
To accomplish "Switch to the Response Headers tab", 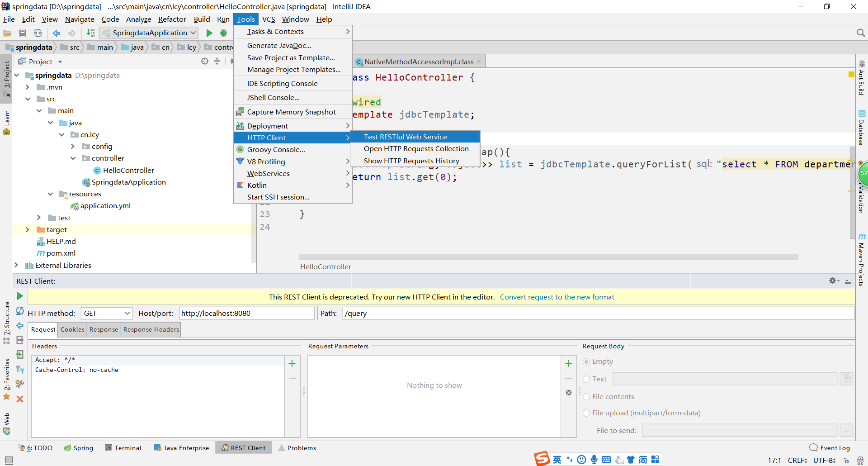I will pyautogui.click(x=151, y=329).
